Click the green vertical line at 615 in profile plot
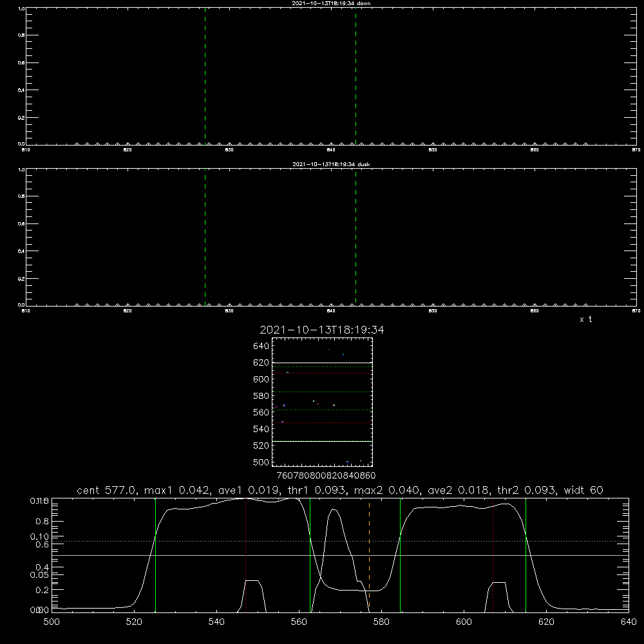The width and height of the screenshot is (644, 644). pyautogui.click(x=526, y=555)
